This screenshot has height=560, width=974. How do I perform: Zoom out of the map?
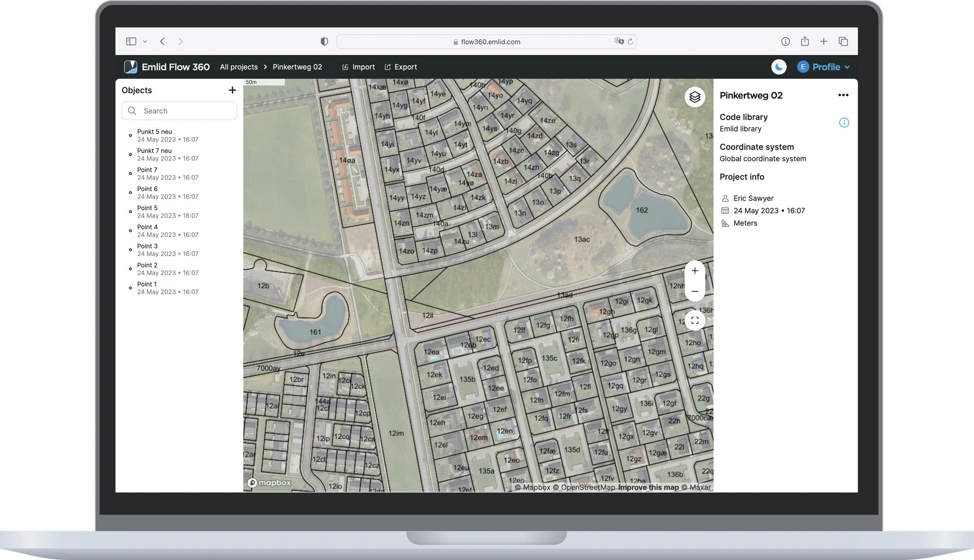pyautogui.click(x=695, y=292)
